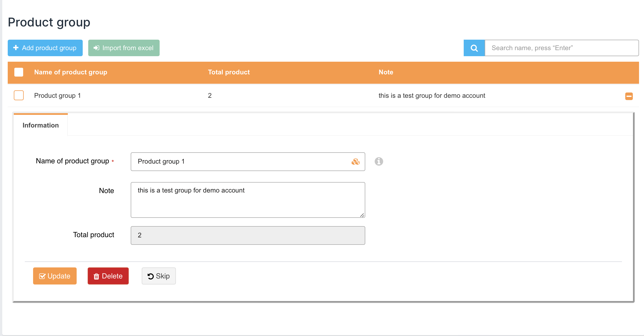Image resolution: width=644 pixels, height=336 pixels.
Task: Click the Name of product group column header
Action: pyautogui.click(x=71, y=72)
